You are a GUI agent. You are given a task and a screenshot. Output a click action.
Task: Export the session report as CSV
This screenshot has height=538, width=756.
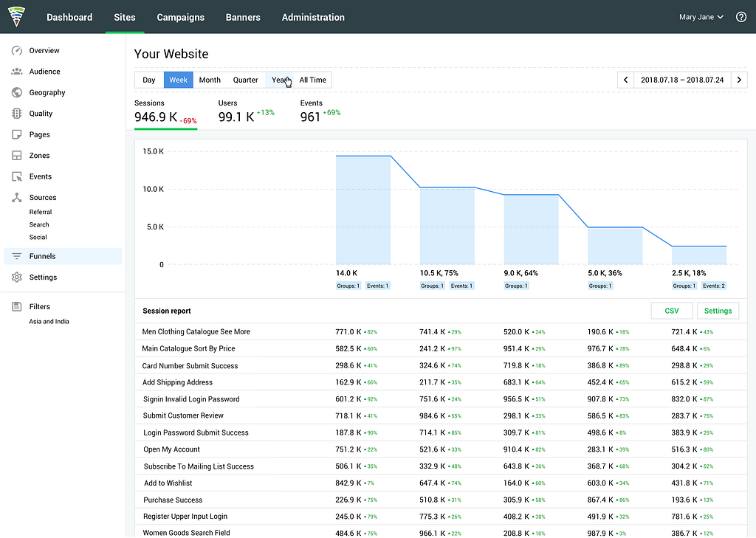[672, 311]
